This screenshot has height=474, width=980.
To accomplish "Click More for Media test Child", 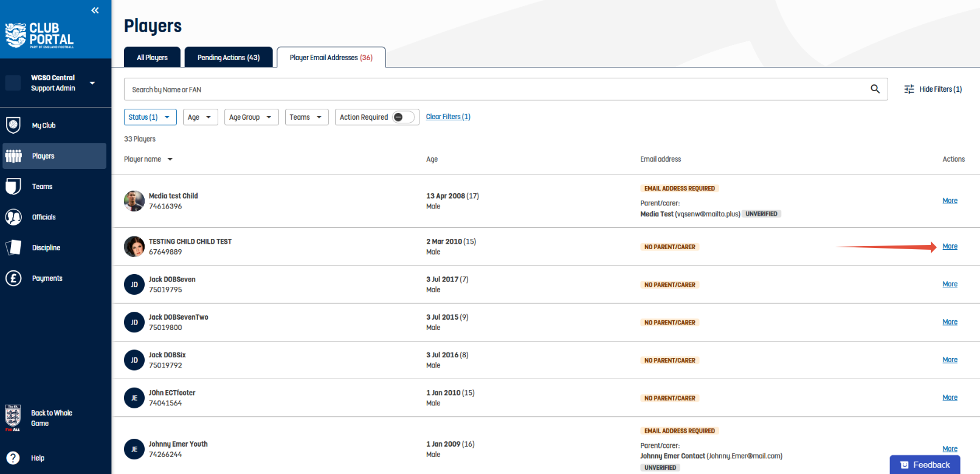I will tap(950, 201).
